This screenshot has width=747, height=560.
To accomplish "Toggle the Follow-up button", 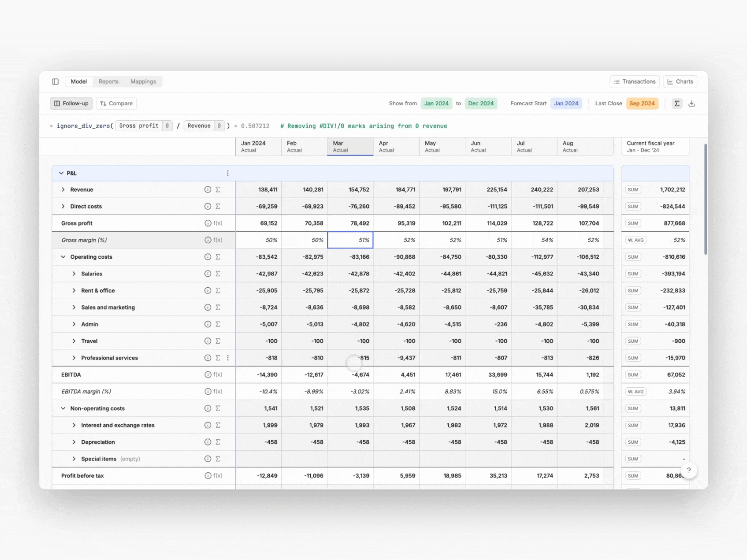I will (x=71, y=103).
